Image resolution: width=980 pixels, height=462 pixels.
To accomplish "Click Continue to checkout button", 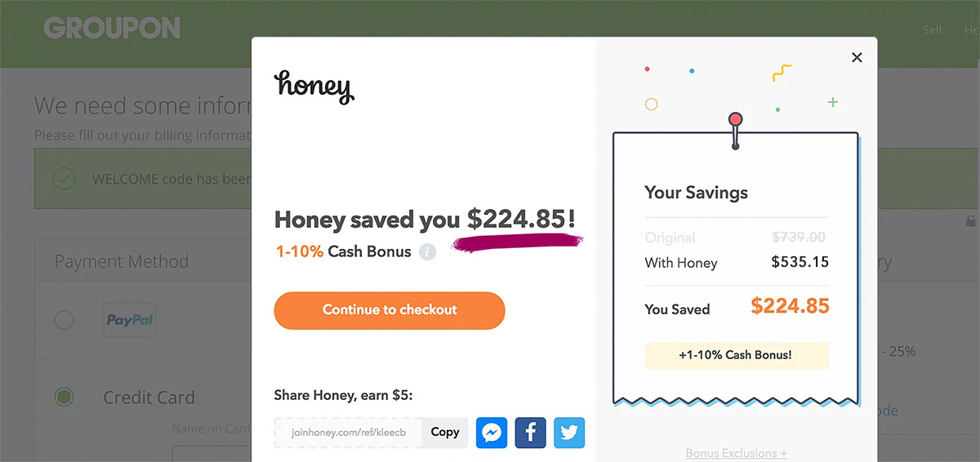I will pyautogui.click(x=390, y=310).
